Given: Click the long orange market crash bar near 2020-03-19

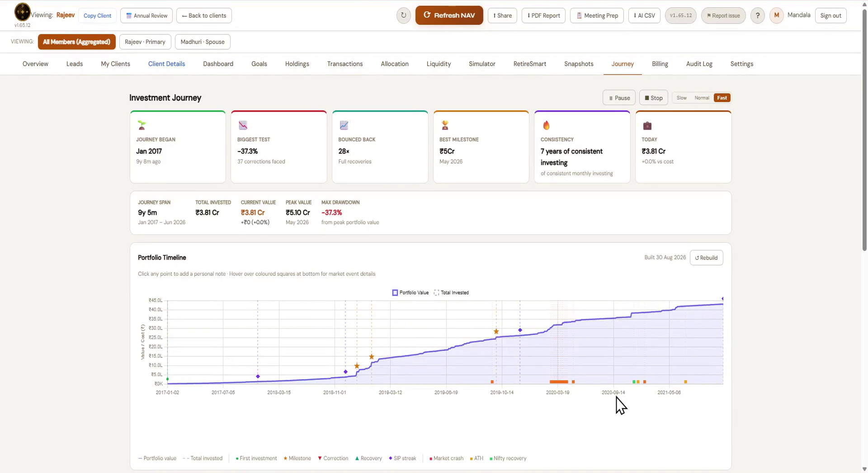Looking at the screenshot, I should (x=559, y=382).
